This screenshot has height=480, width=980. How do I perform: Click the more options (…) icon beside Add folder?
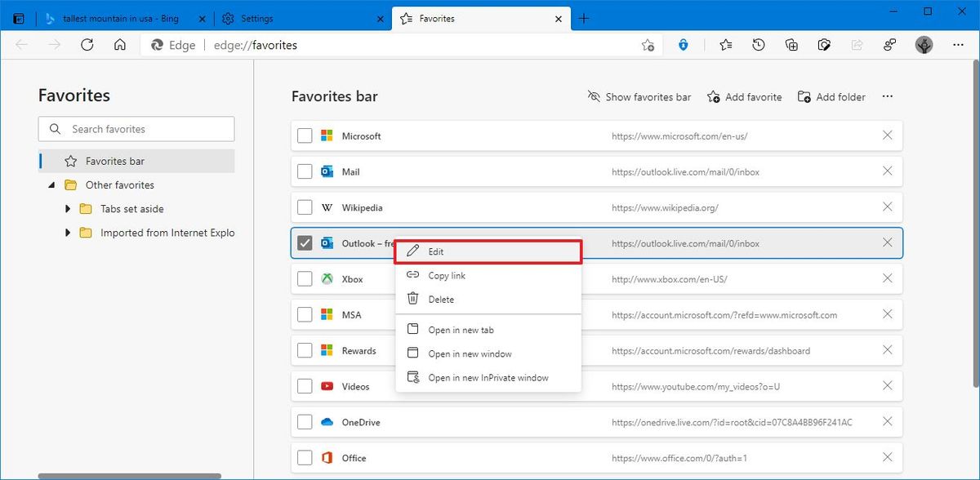pyautogui.click(x=887, y=96)
